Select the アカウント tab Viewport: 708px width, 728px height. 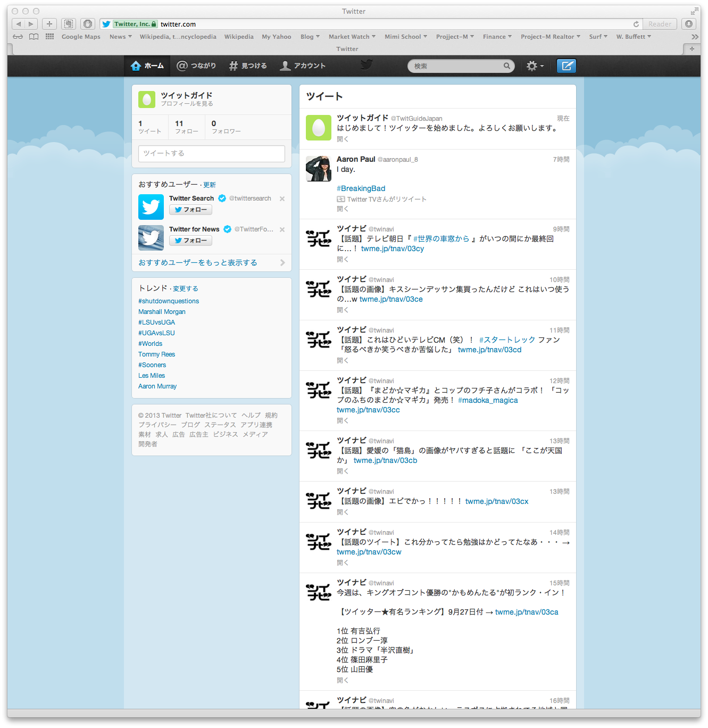click(303, 66)
